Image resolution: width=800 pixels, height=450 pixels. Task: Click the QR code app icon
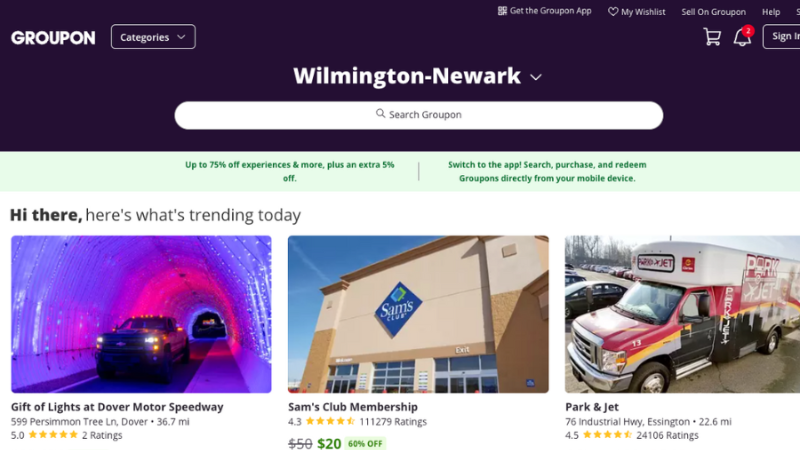pyautogui.click(x=503, y=11)
